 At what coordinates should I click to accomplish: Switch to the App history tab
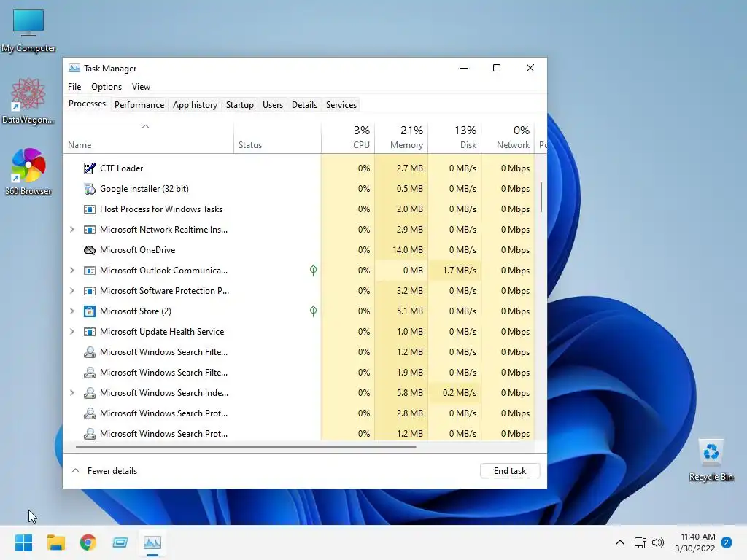[195, 105]
